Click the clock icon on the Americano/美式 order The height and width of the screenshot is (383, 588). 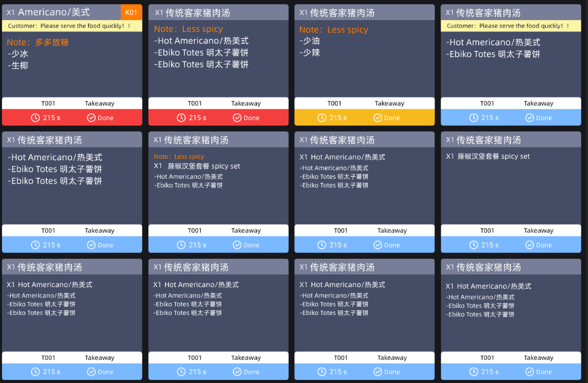[35, 118]
